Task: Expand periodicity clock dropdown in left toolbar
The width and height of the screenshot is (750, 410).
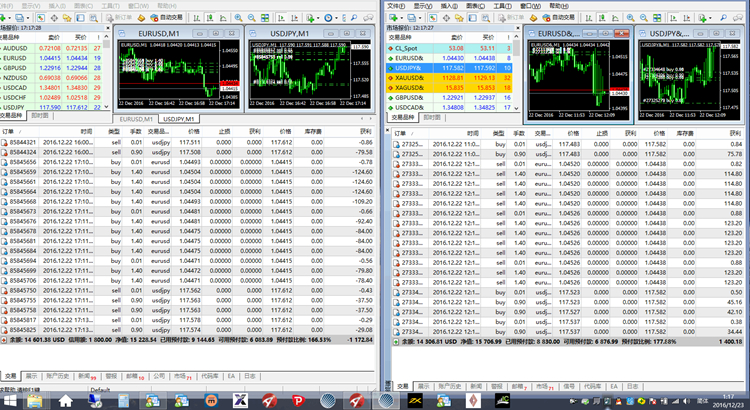Action: point(337,18)
